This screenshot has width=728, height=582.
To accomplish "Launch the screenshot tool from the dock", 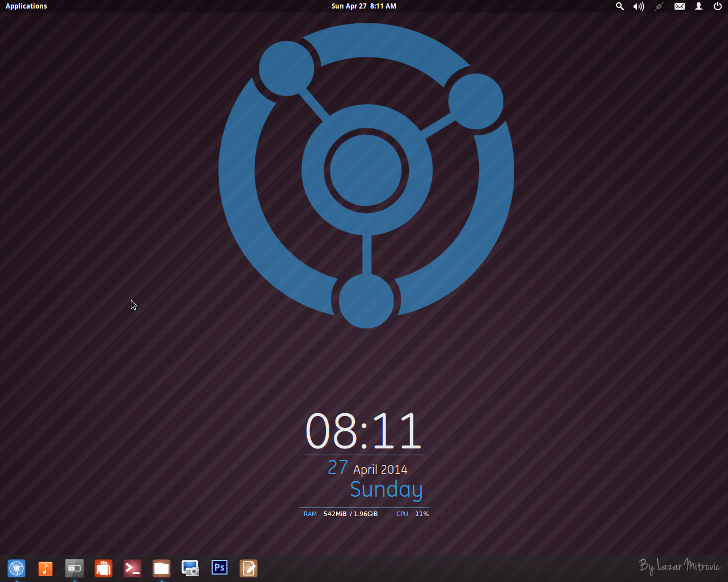I will point(191,568).
